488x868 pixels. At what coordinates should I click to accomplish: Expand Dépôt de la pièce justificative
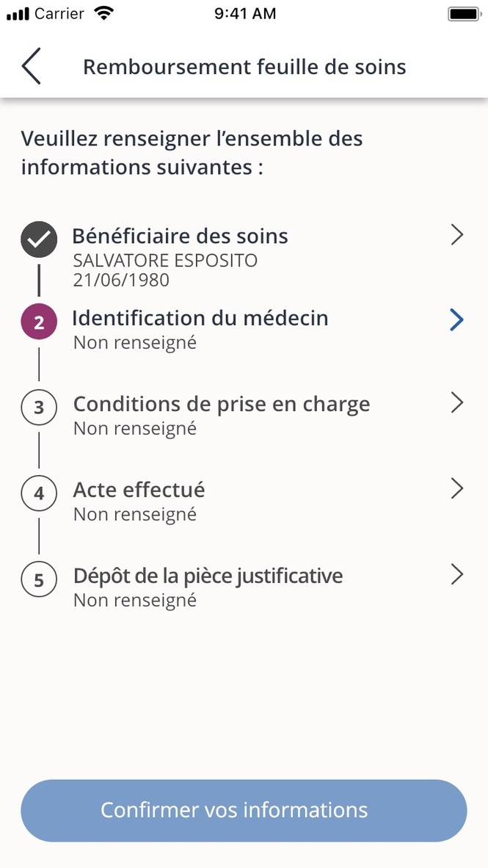457,575
